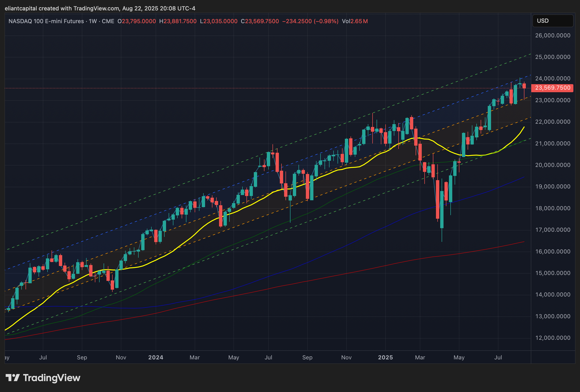
Task: Click the TradingView wordmark text at bottom
Action: pos(52,378)
